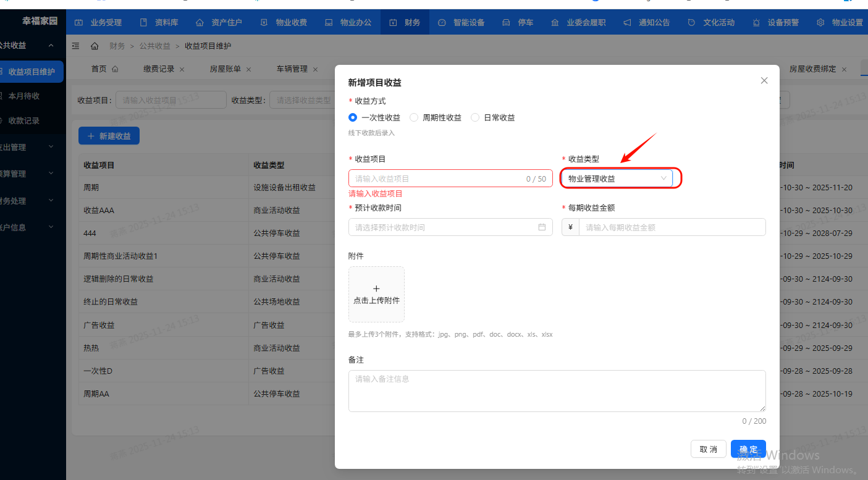Click the 点击上传附件 upload area

(x=376, y=294)
